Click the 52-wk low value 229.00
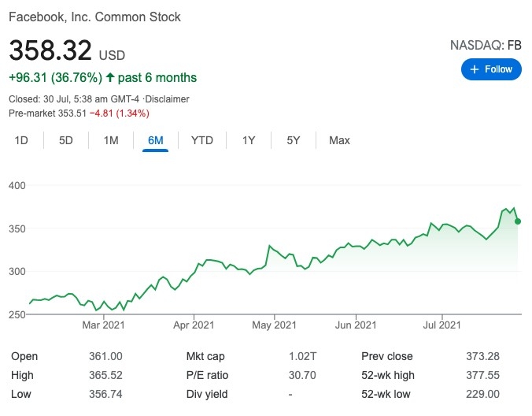Image resolution: width=532 pixels, height=416 pixels. (482, 394)
